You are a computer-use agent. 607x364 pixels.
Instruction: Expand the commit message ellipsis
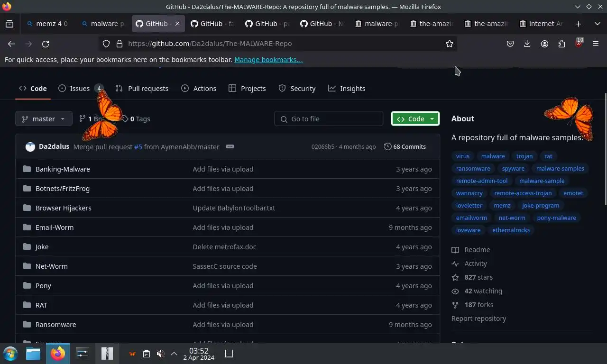[x=230, y=146]
